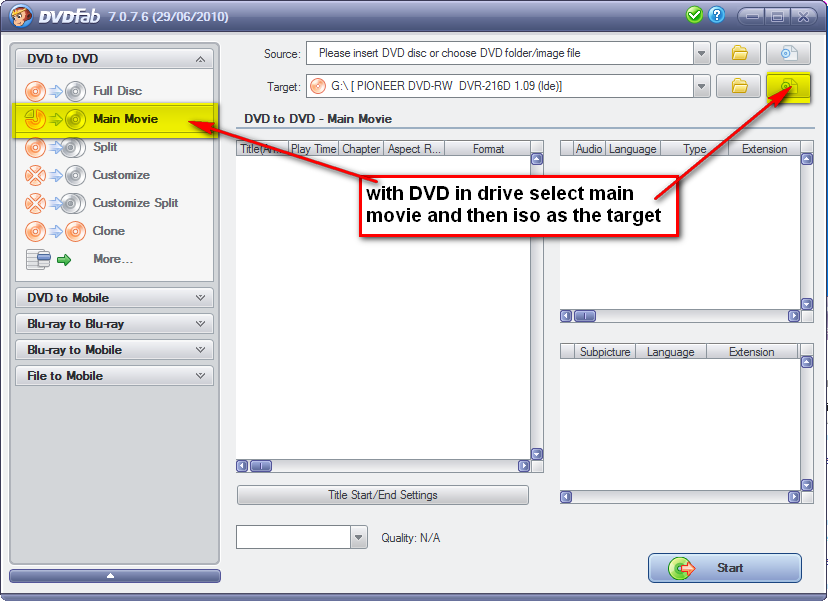The height and width of the screenshot is (601, 828).
Task: Browse for source folder with folder icon
Action: tap(738, 53)
